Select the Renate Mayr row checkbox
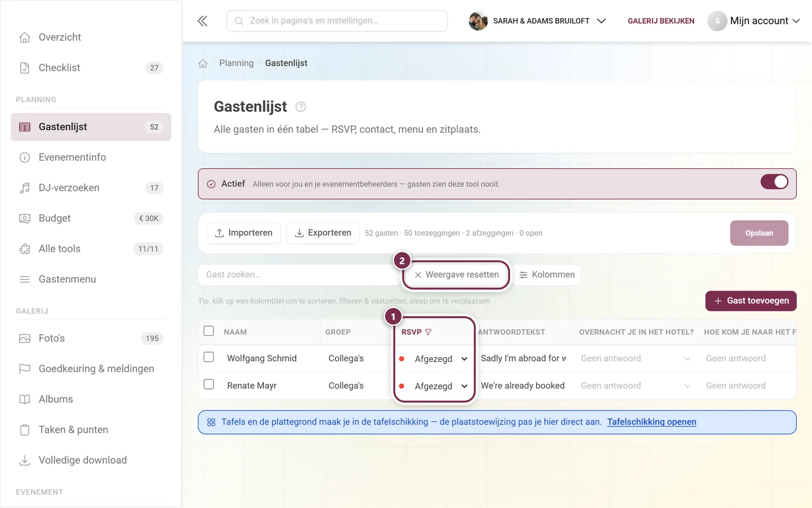 pos(209,384)
